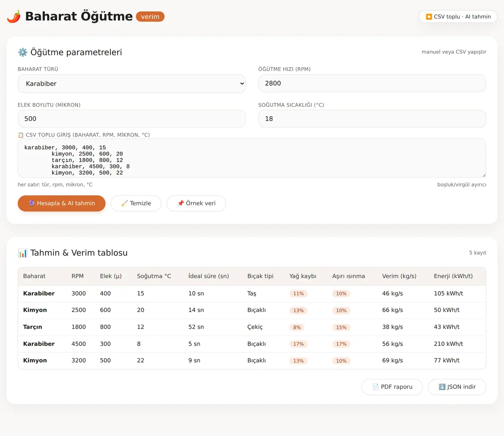This screenshot has width=504, height=436.
Task: Click the CSV toplu · AI tahmin badge
Action: tap(458, 17)
